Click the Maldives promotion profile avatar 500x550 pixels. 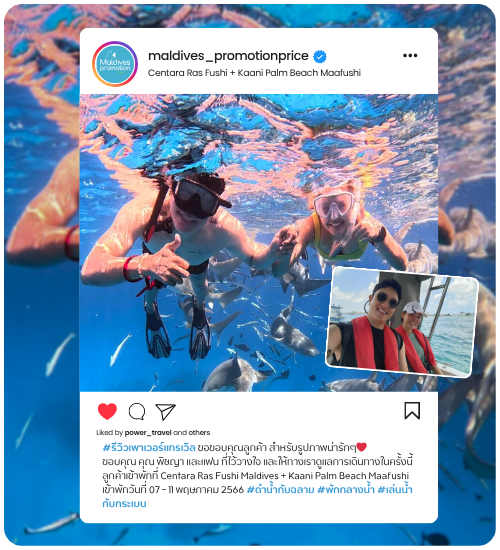tap(115, 64)
